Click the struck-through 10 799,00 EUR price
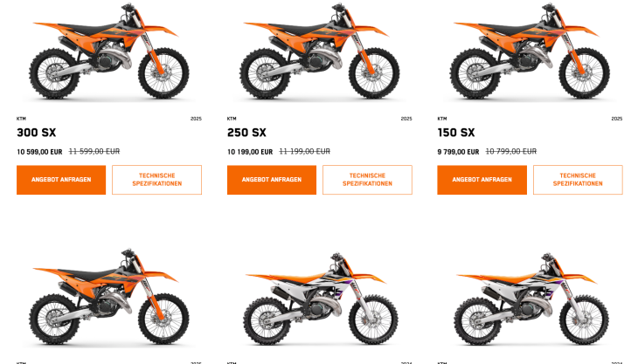 pyautogui.click(x=511, y=152)
